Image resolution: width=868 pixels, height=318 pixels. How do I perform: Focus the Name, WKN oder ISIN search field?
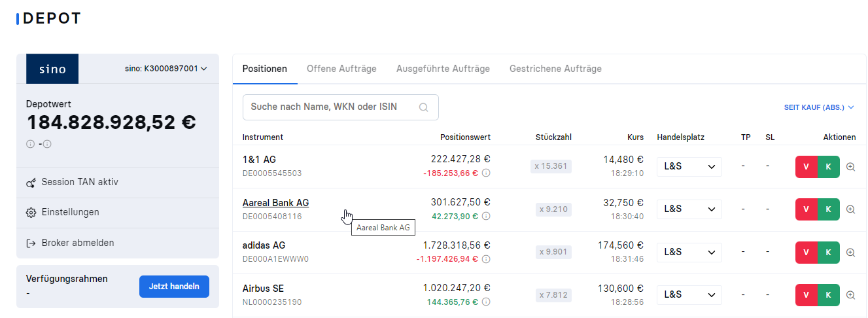(341, 107)
